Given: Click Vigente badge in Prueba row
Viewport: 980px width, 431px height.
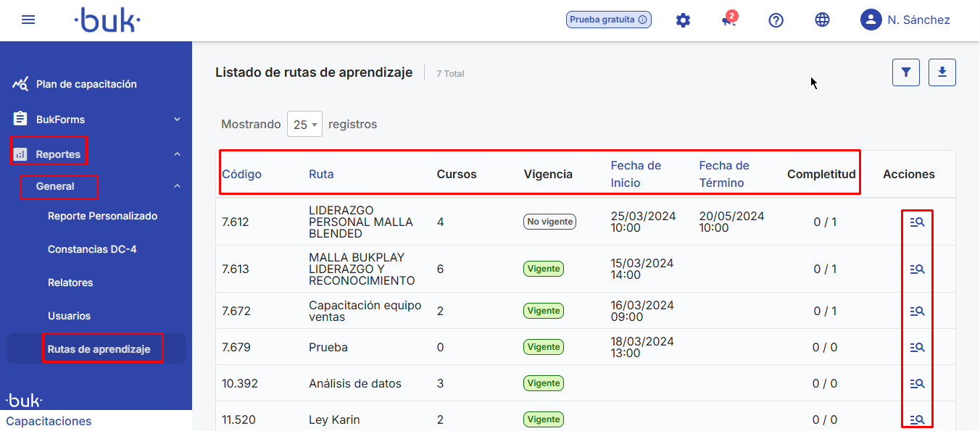Looking at the screenshot, I should pos(544,347).
